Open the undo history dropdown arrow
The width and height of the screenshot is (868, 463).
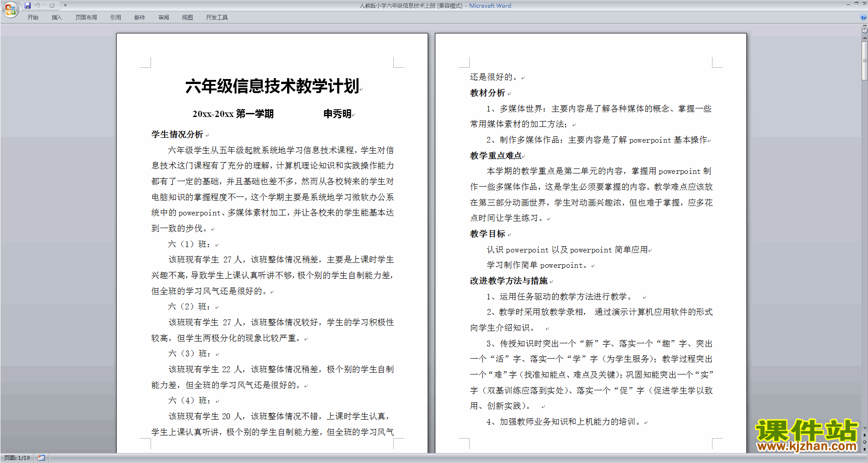44,5
